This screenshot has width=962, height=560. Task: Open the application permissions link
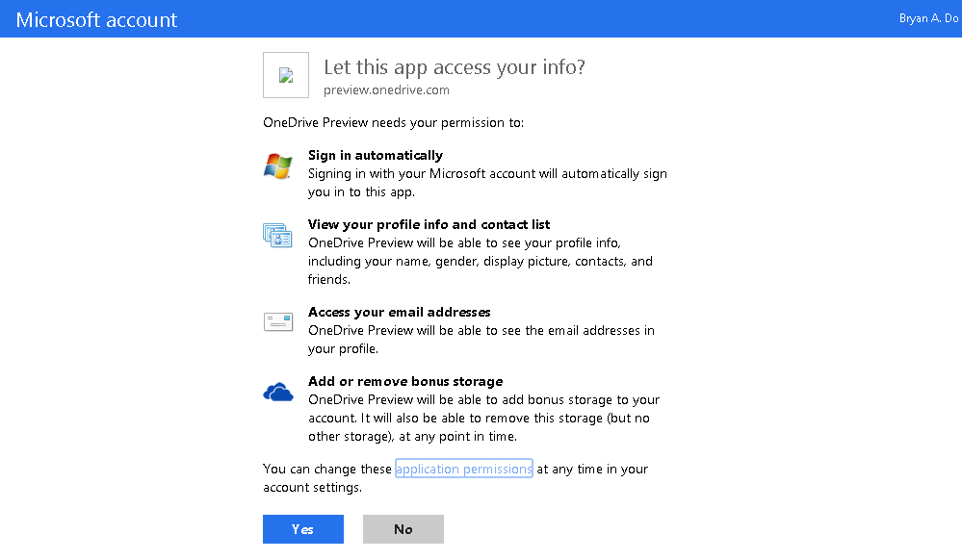464,469
